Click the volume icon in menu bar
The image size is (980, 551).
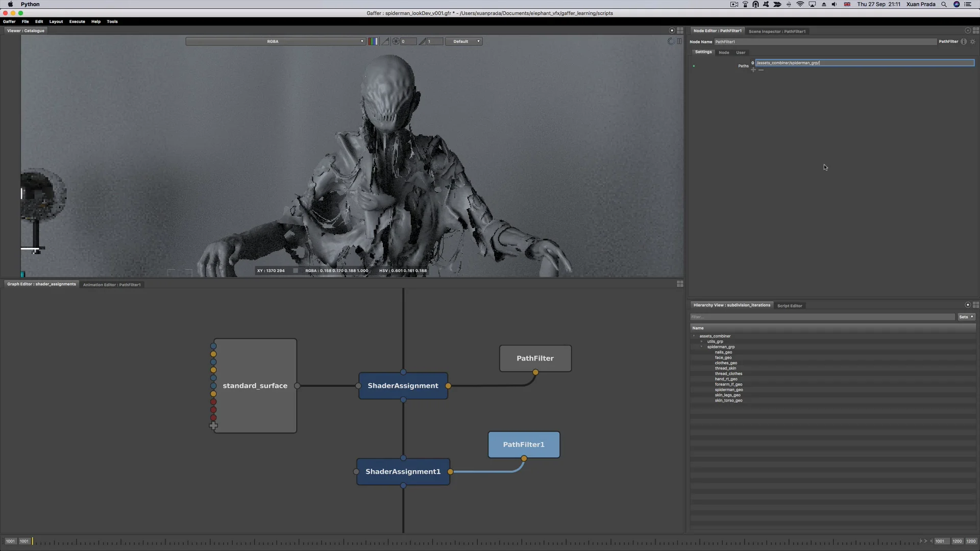point(834,4)
